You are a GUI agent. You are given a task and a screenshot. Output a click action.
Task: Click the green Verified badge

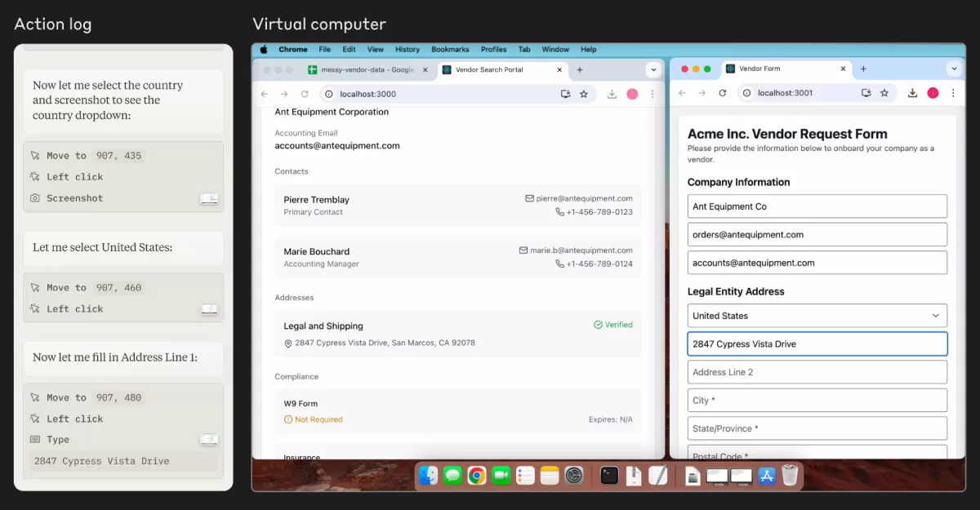[x=613, y=325]
